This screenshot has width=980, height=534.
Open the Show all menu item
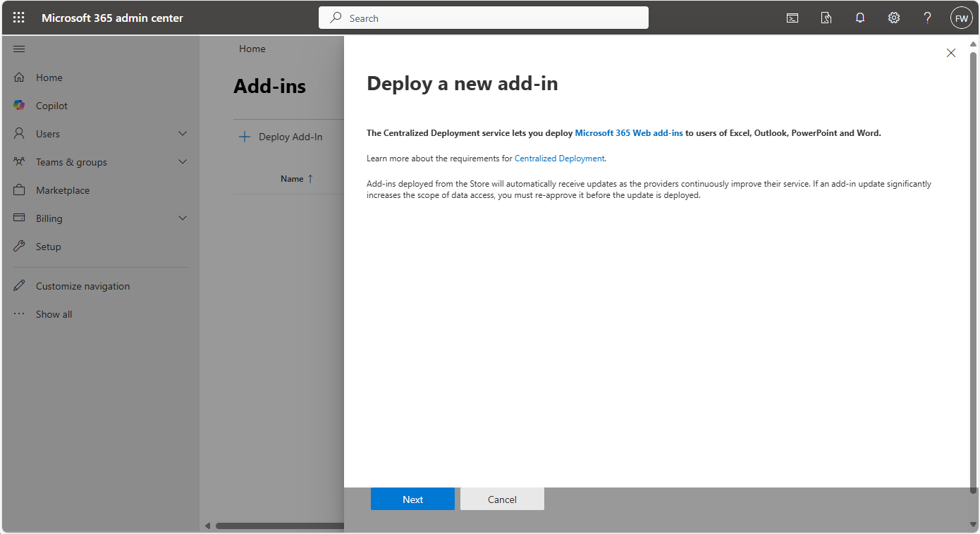tap(54, 313)
